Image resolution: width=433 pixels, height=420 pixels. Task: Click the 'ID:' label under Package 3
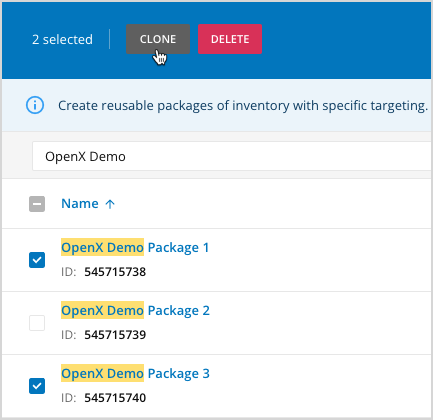coord(69,398)
